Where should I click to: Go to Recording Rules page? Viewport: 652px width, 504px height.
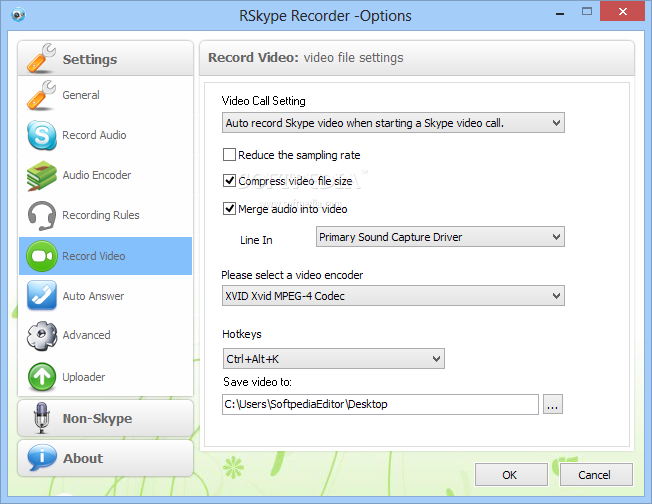[x=105, y=215]
